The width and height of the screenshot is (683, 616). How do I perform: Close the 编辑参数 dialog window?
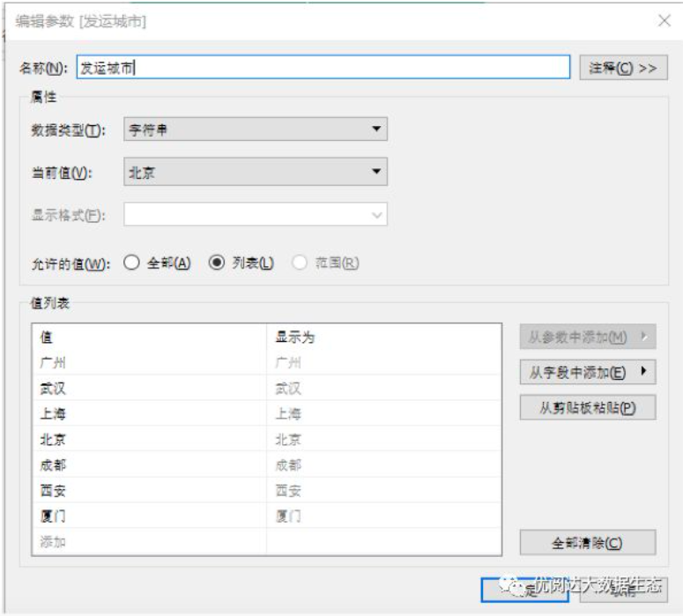point(664,20)
